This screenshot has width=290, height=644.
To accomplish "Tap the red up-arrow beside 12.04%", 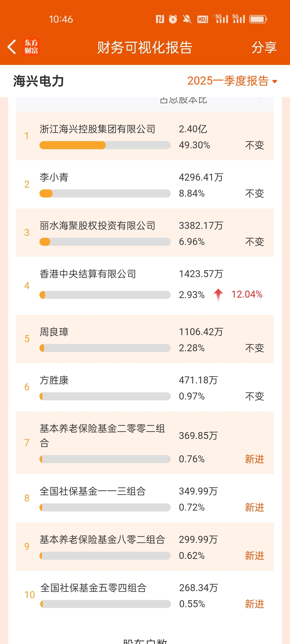I will tap(218, 295).
